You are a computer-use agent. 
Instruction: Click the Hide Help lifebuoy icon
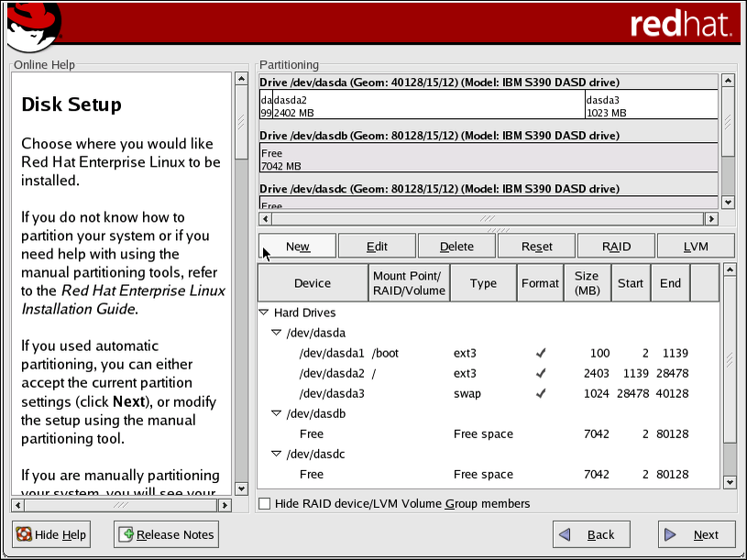point(24,534)
